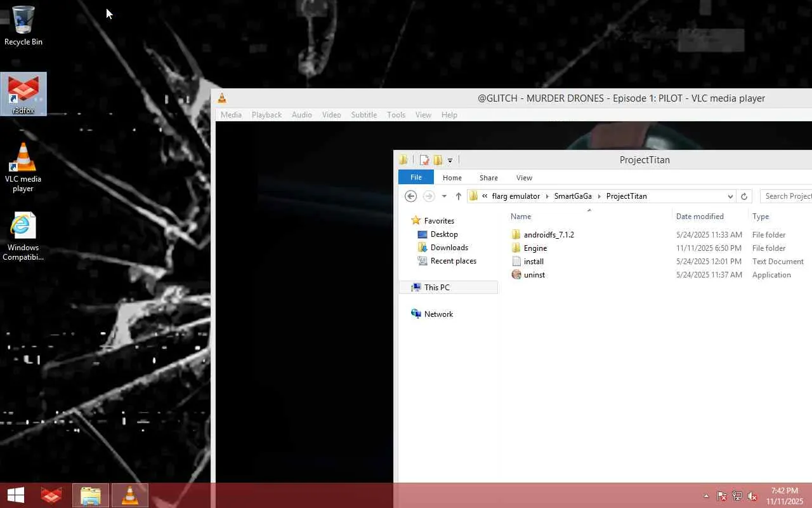
Task: Open the Video menu in VLC
Action: click(x=332, y=115)
